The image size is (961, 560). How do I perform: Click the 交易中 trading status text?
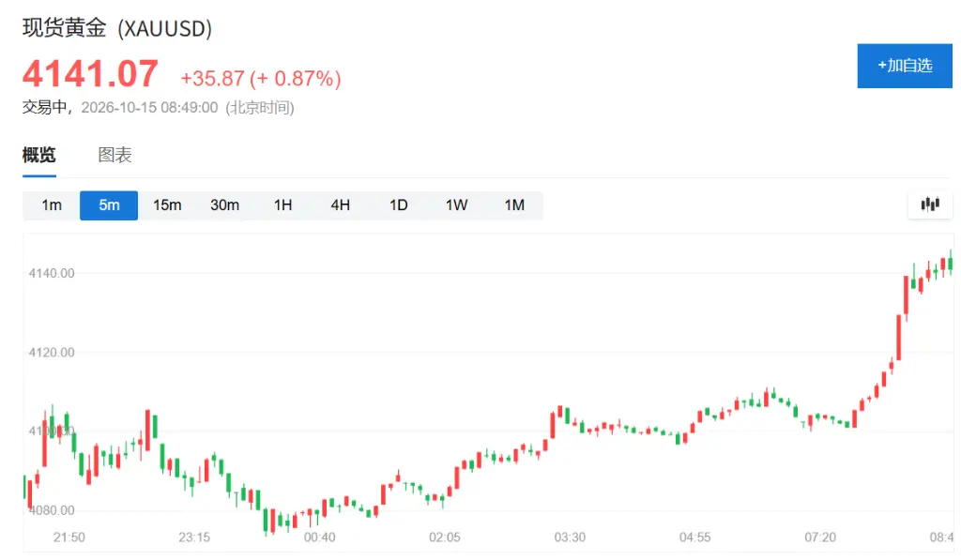[44, 108]
